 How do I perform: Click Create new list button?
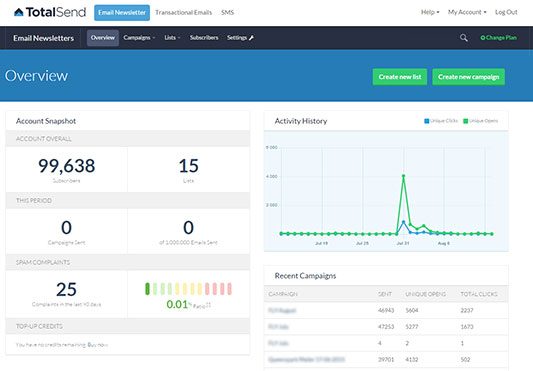[x=400, y=77]
